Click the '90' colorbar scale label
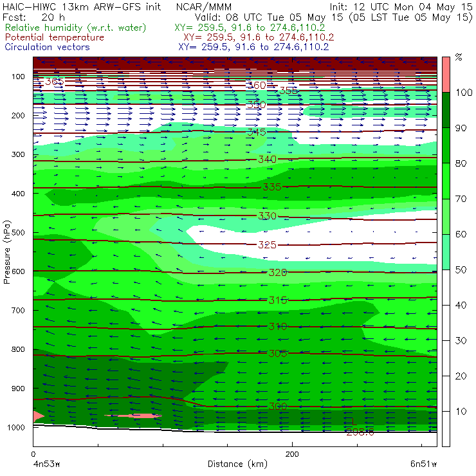Viewport: 476px width, 476px height. pos(461,128)
